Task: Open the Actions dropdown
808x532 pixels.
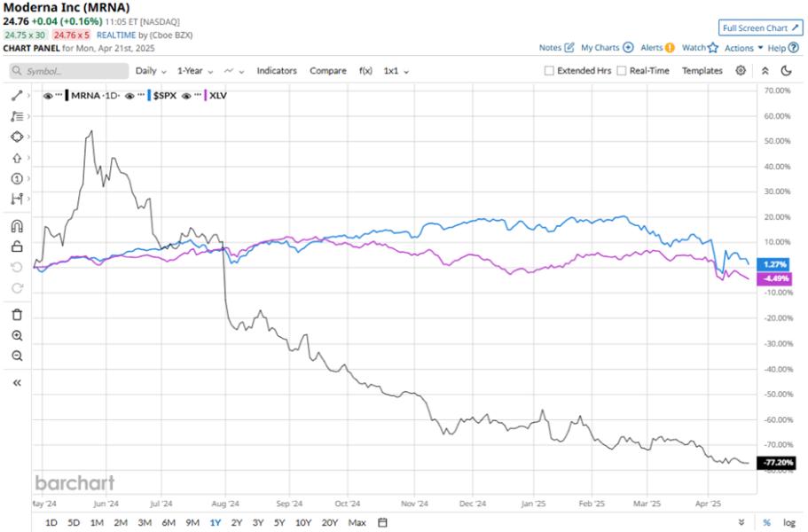Action: click(743, 48)
